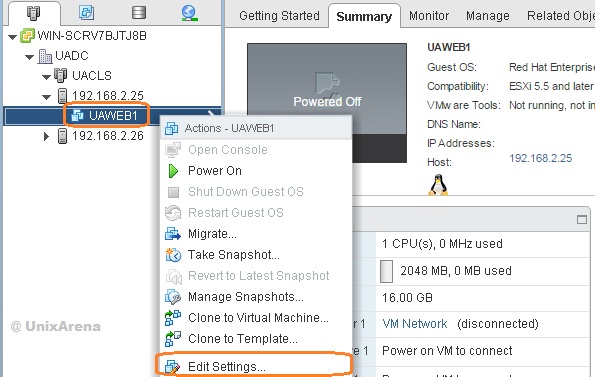Collapse the 192.168.2.25 host node
Image resolution: width=595 pixels, height=377 pixels.
(46, 97)
